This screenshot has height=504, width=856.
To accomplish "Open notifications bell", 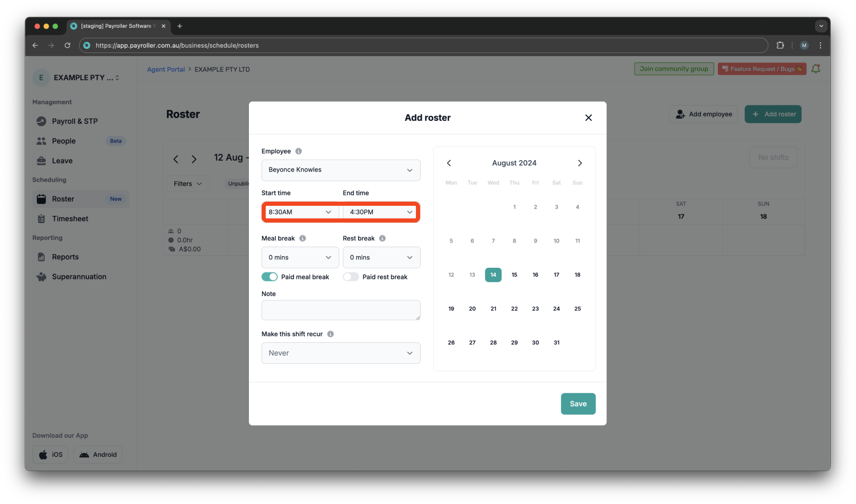I will coord(816,69).
